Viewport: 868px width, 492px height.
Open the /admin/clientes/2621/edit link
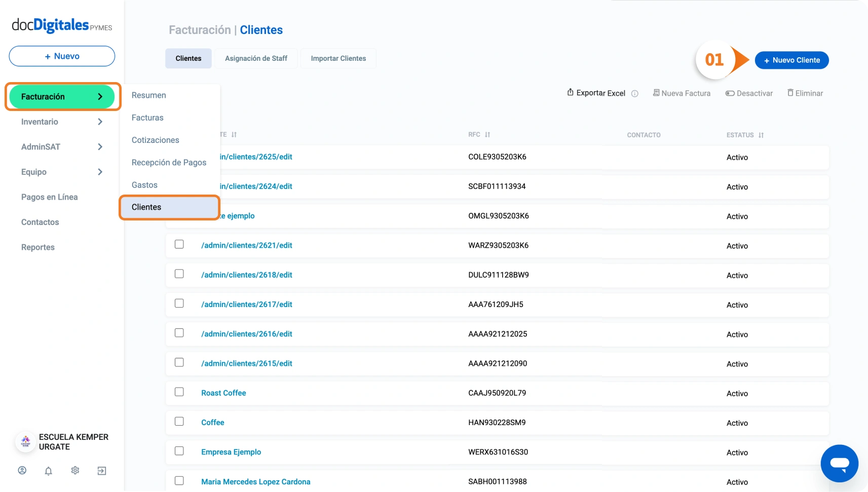click(x=247, y=245)
